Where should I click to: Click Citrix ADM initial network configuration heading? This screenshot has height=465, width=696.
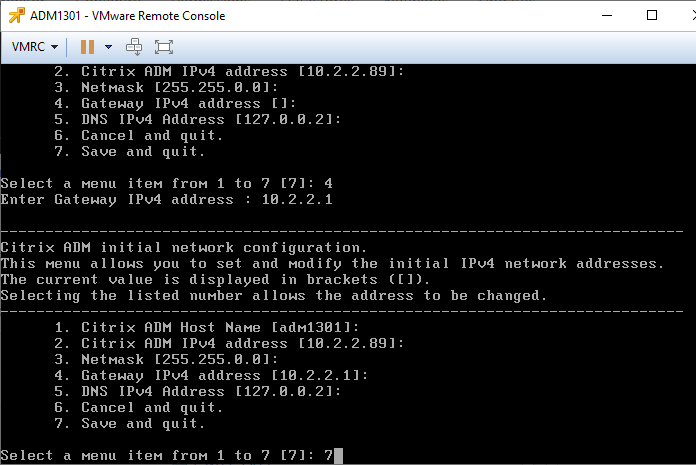pyautogui.click(x=184, y=248)
